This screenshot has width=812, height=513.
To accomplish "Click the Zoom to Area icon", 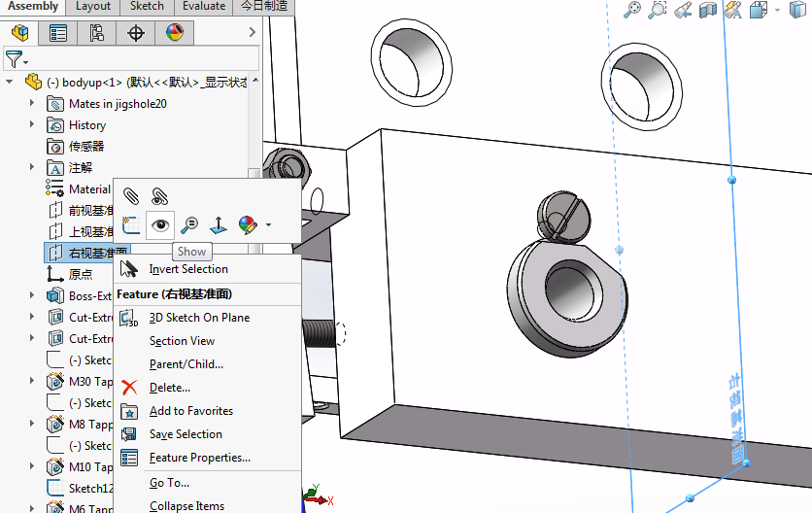I will [658, 10].
